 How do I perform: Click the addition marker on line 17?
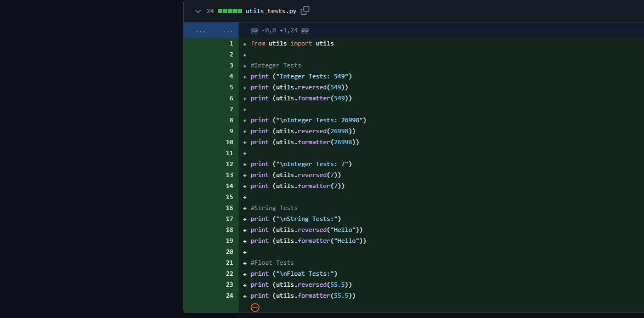click(x=244, y=219)
